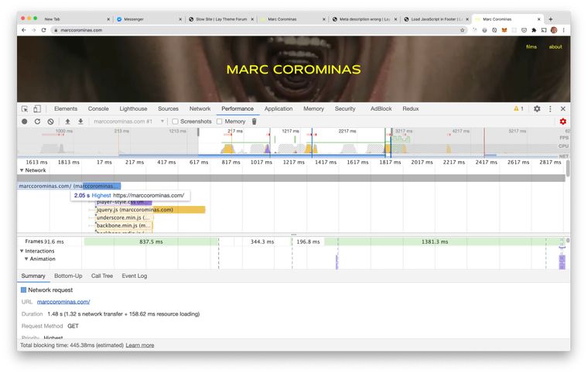Viewport: 588px width, 374px height.
Task: Switch to the Lighthouse panel tab
Action: [133, 109]
